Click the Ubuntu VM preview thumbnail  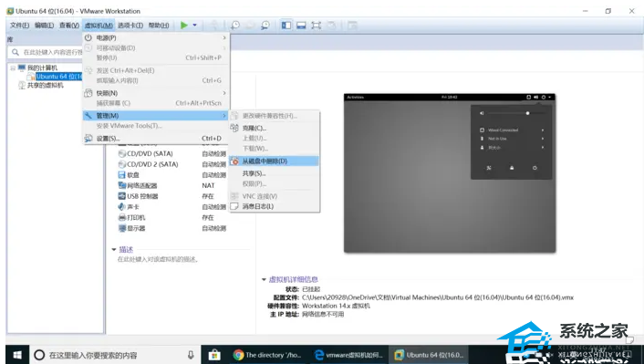point(450,173)
